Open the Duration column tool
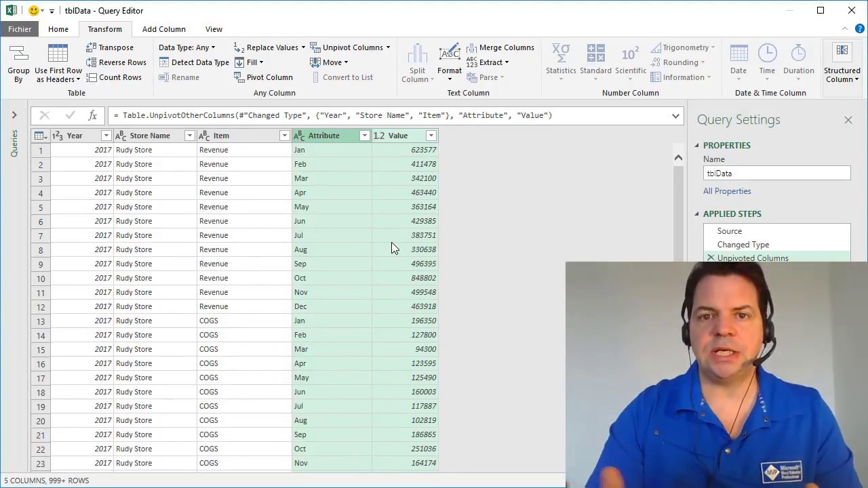Screen dimensions: 868x488 click(799, 62)
